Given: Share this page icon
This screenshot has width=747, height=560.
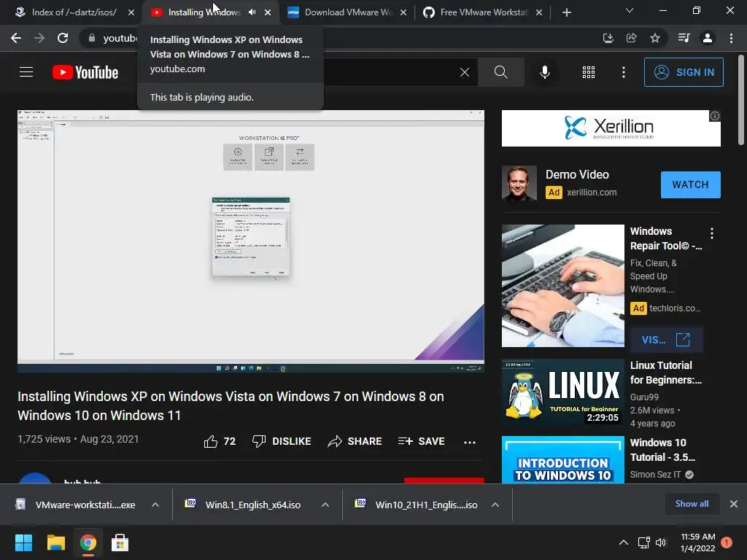Looking at the screenshot, I should (x=631, y=38).
